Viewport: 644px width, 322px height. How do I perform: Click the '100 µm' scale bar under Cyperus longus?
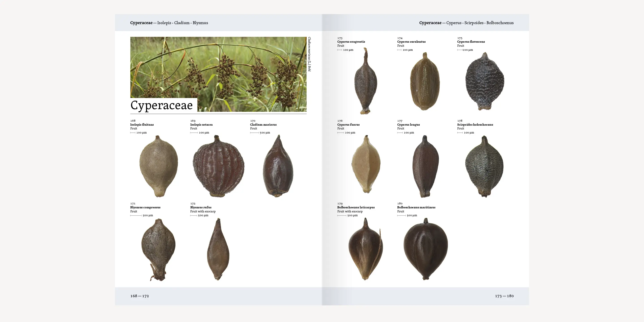pyautogui.click(x=405, y=133)
